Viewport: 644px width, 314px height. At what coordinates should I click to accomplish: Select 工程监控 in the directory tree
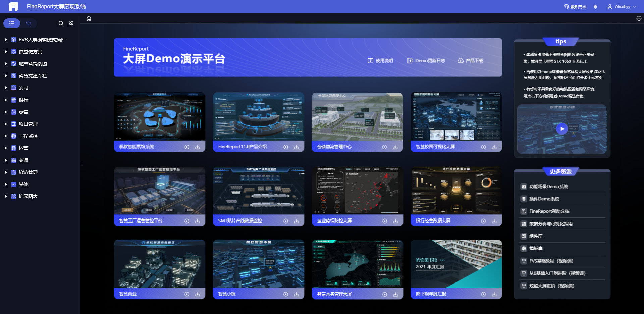(28, 136)
